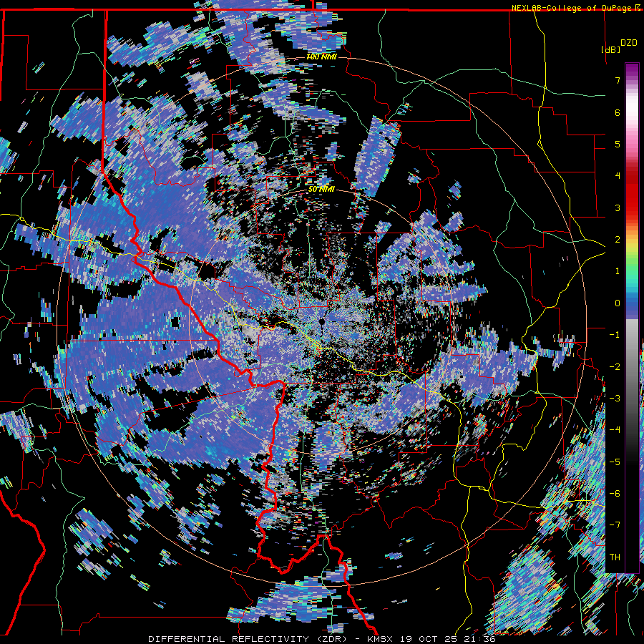This screenshot has height=644, width=644.
Task: Click legend value 6 on color scale
Action: [x=618, y=112]
